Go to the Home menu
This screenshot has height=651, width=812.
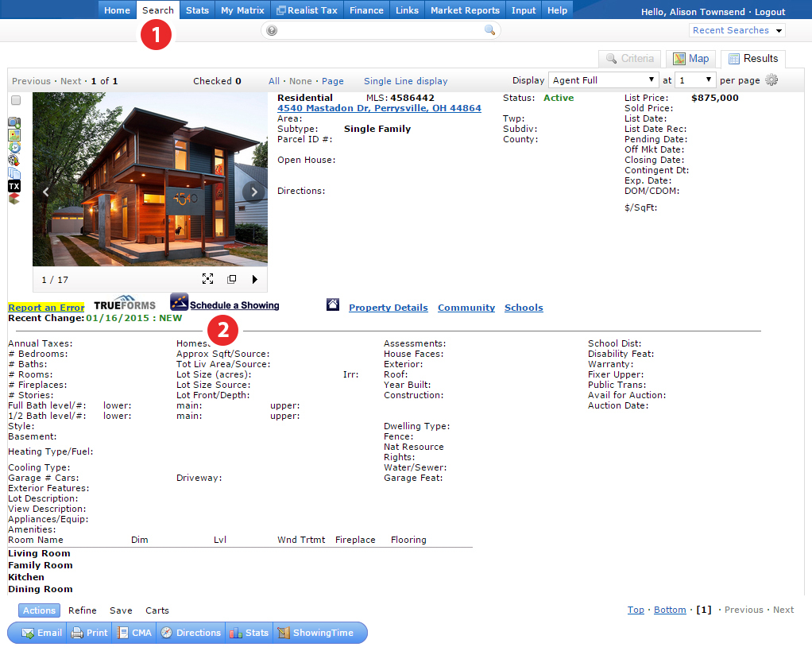(117, 10)
